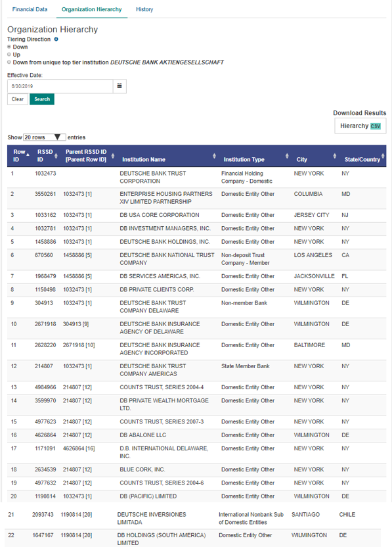Click DB HOLDINGS (SOUTH AMERICA) LIMITED
The height and width of the screenshot is (547, 392).
pos(162,539)
